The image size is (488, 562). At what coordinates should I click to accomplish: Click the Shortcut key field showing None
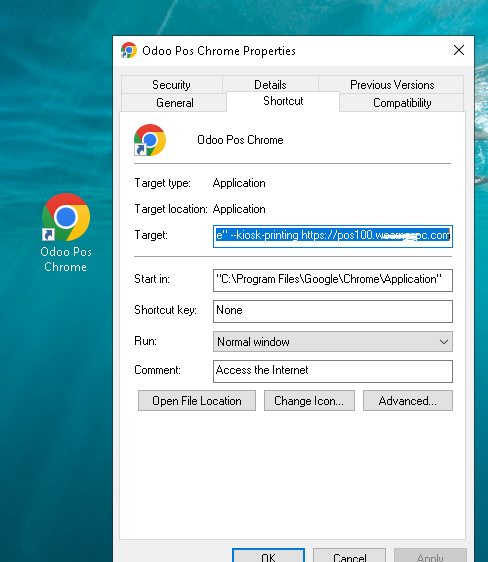pyautogui.click(x=333, y=311)
